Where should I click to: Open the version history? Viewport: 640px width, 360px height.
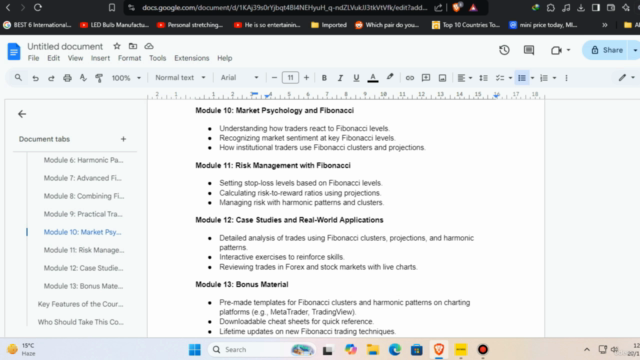[x=504, y=50]
